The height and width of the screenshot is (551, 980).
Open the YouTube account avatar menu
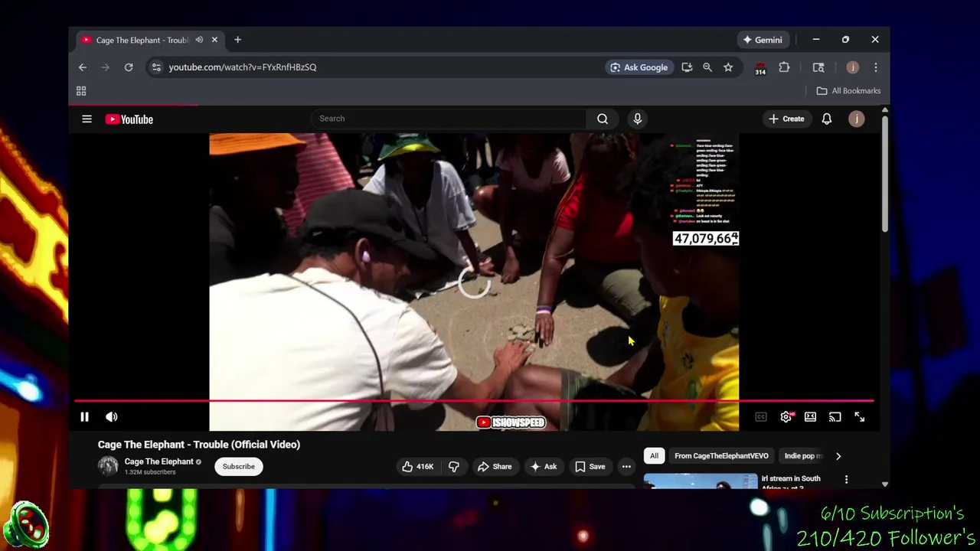[x=857, y=119]
